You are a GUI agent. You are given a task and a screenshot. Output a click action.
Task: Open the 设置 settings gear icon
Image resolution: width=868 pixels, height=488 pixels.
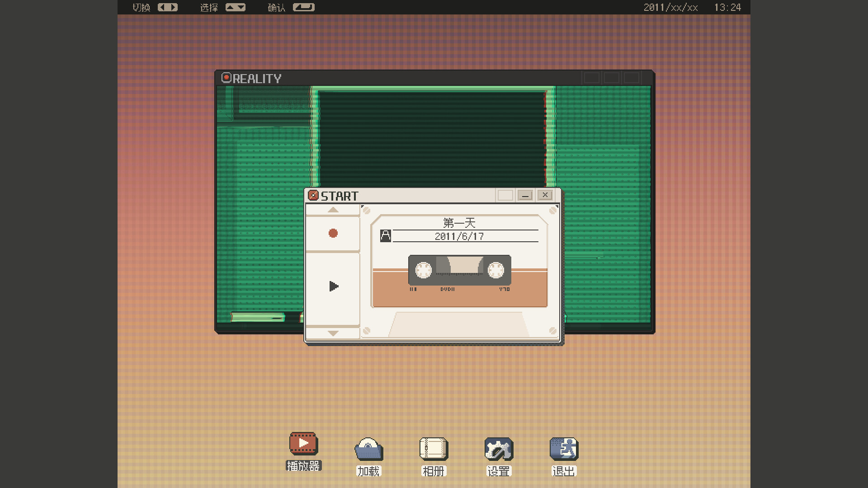(499, 449)
